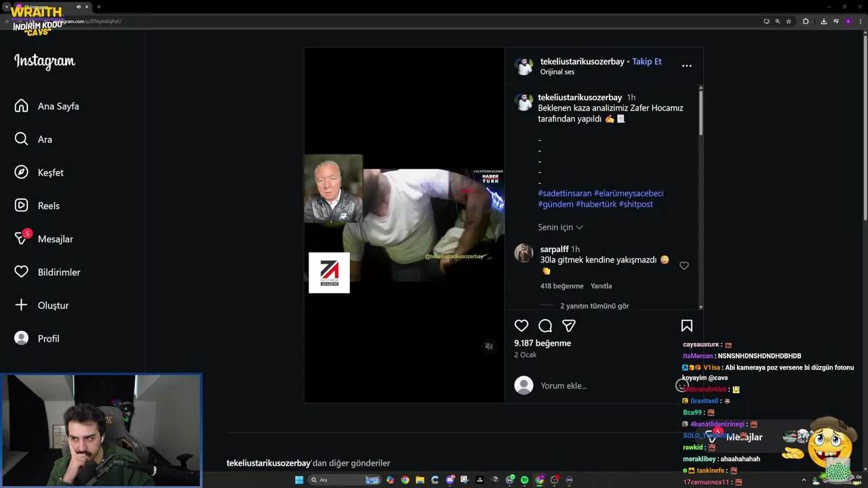The height and width of the screenshot is (488, 868).
Task: Open #elarümeysacebeci hashtag
Action: click(x=629, y=193)
